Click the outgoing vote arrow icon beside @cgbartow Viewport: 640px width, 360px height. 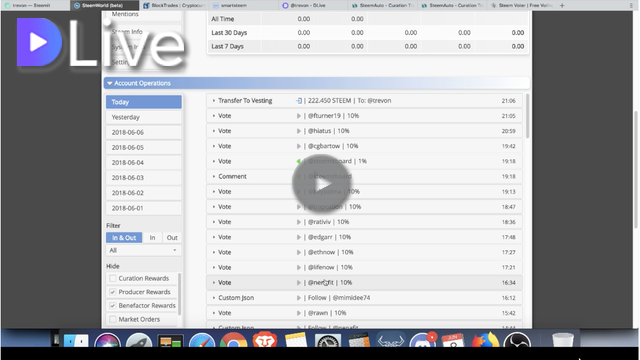[299, 146]
